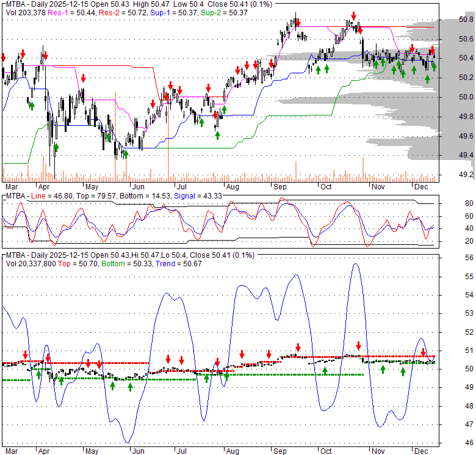Click 'Jul' on the top price chart axis

point(181,187)
